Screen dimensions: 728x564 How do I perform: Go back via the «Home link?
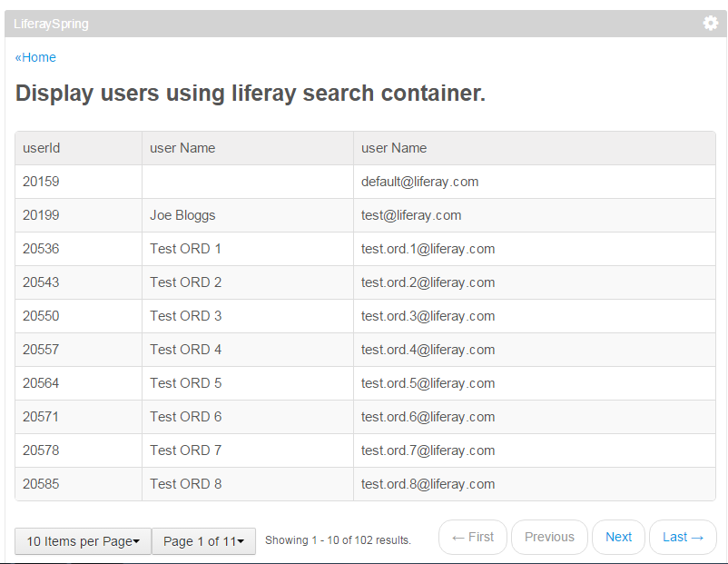click(35, 57)
